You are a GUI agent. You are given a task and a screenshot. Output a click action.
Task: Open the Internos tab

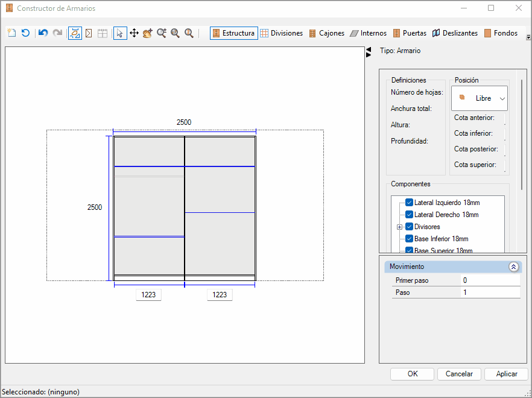[368, 33]
